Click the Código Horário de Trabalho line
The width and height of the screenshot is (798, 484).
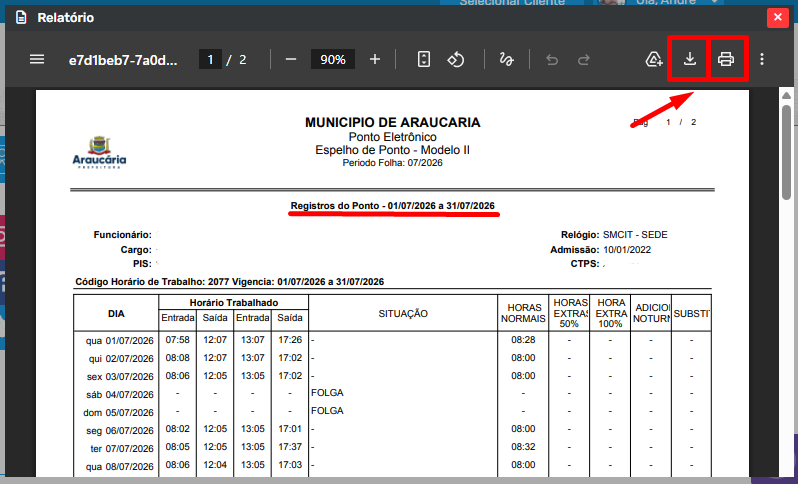pos(230,282)
